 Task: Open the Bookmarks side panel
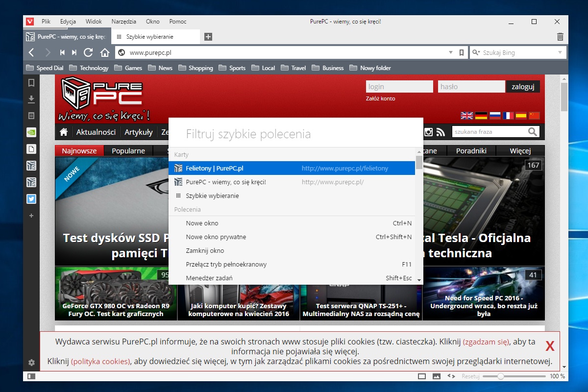click(x=31, y=83)
